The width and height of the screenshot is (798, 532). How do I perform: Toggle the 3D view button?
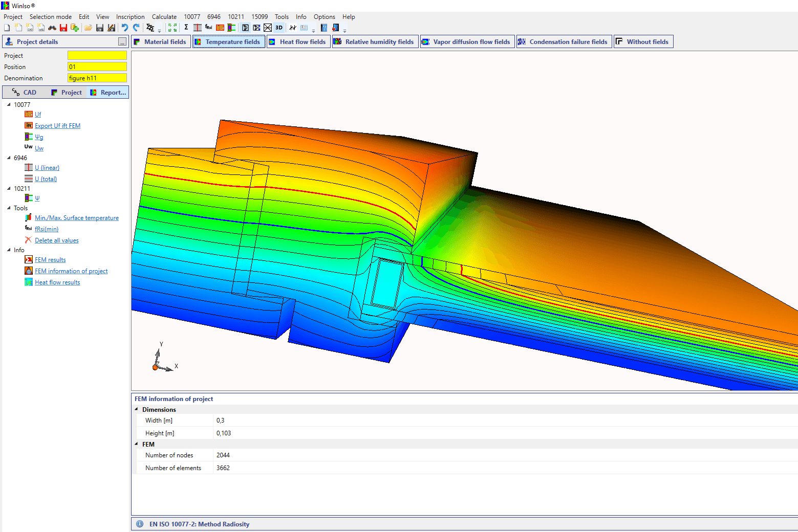coord(279,28)
